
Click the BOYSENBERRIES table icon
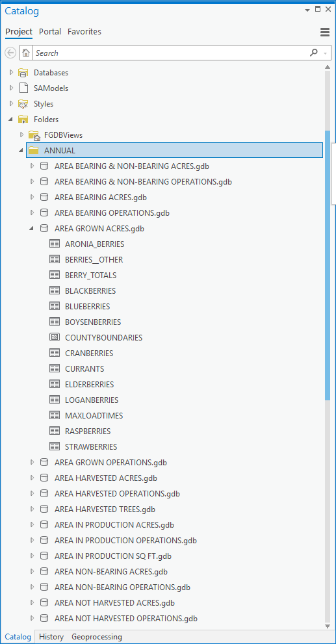[x=54, y=322]
